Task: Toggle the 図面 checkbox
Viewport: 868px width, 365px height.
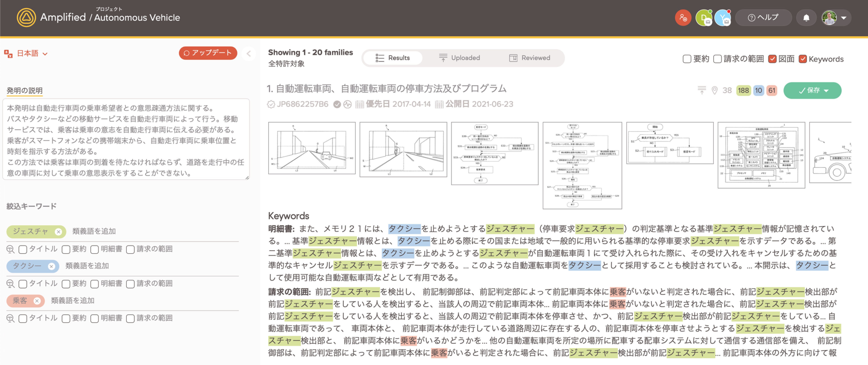Action: coord(772,59)
